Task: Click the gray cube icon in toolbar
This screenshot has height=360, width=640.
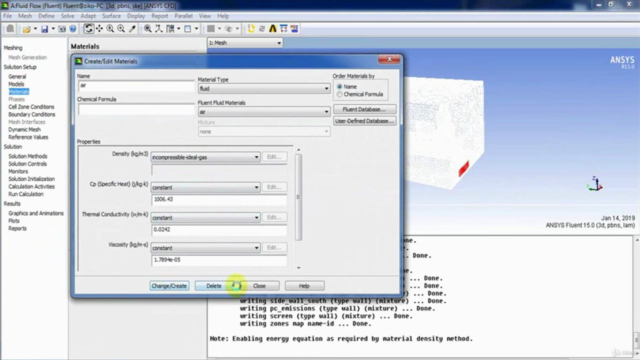Action: (x=229, y=29)
